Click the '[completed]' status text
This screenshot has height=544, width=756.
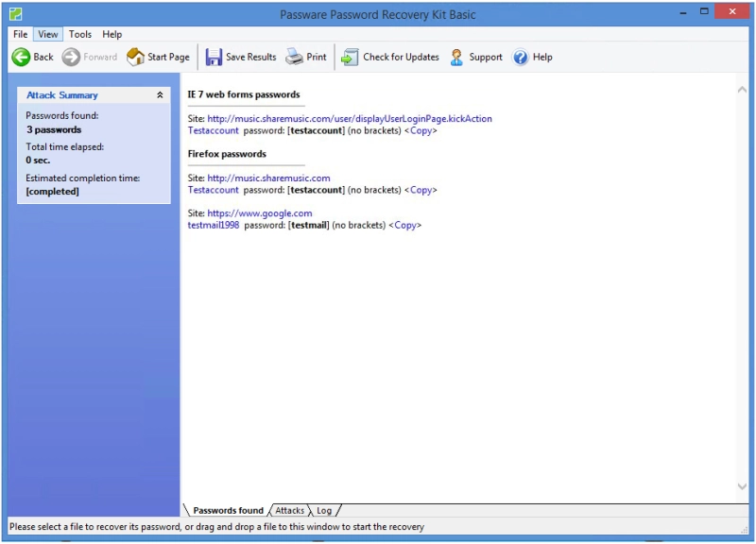click(52, 192)
